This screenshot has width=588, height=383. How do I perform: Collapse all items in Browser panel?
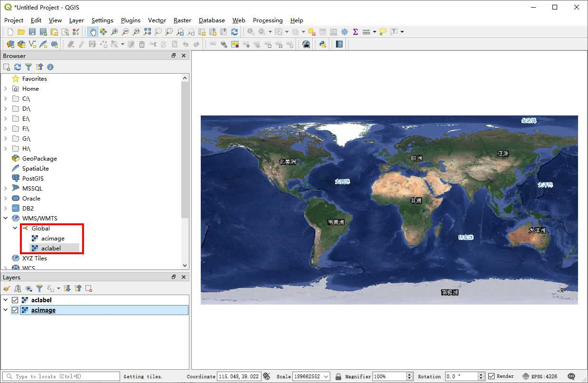[39, 67]
